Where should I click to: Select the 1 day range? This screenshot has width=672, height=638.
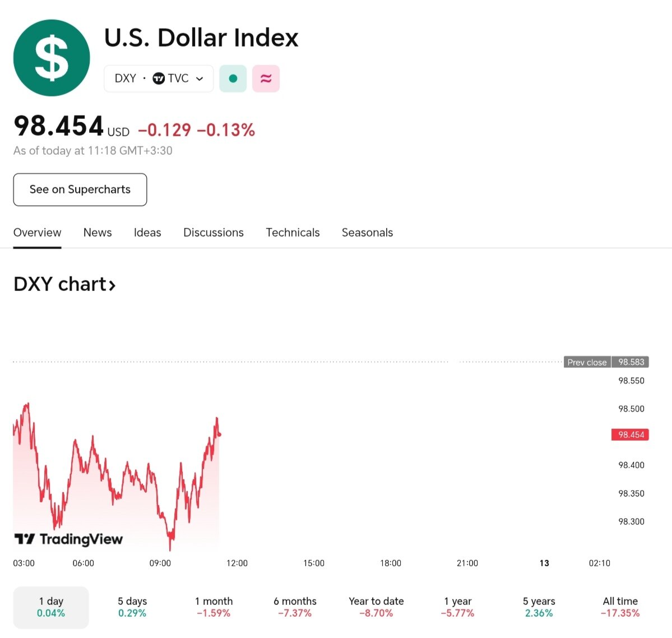(x=51, y=607)
